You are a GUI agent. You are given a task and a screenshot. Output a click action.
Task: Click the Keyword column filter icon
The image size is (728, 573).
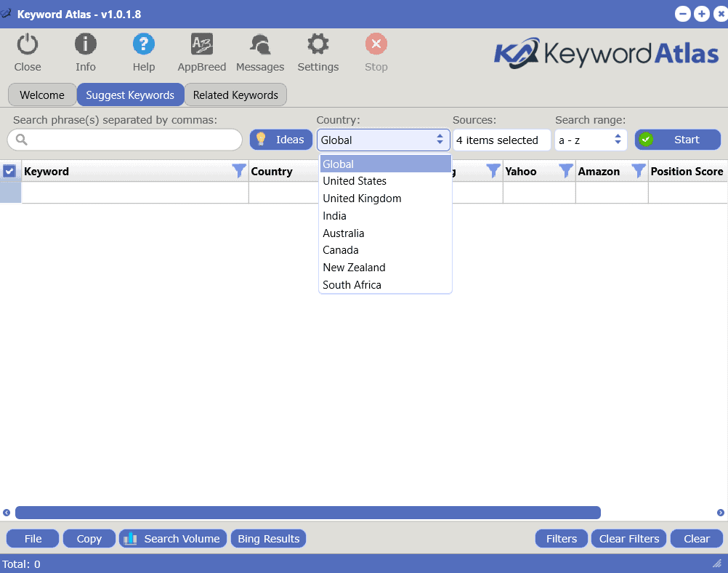click(238, 172)
